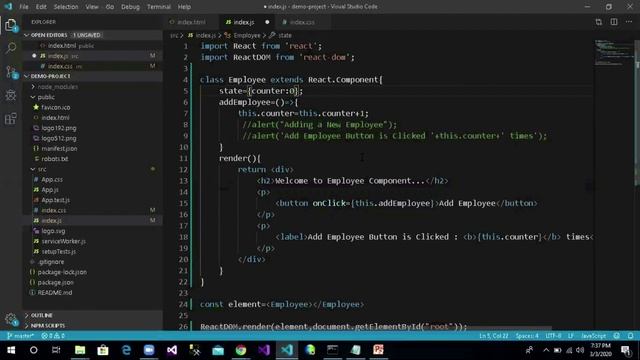The height and width of the screenshot is (360, 640).
Task: Open the errors and warnings problems indicator
Action: (53, 336)
